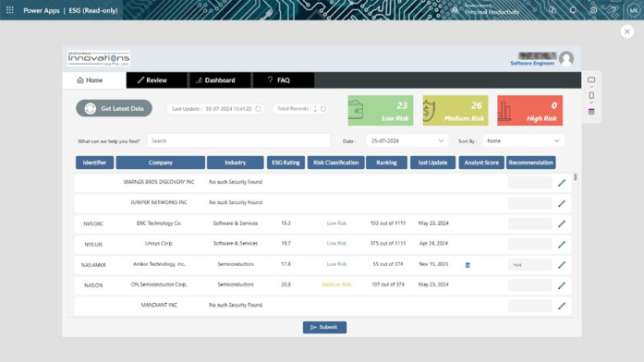Edit ON Semiconductor Corp. row pencil

[x=562, y=285]
